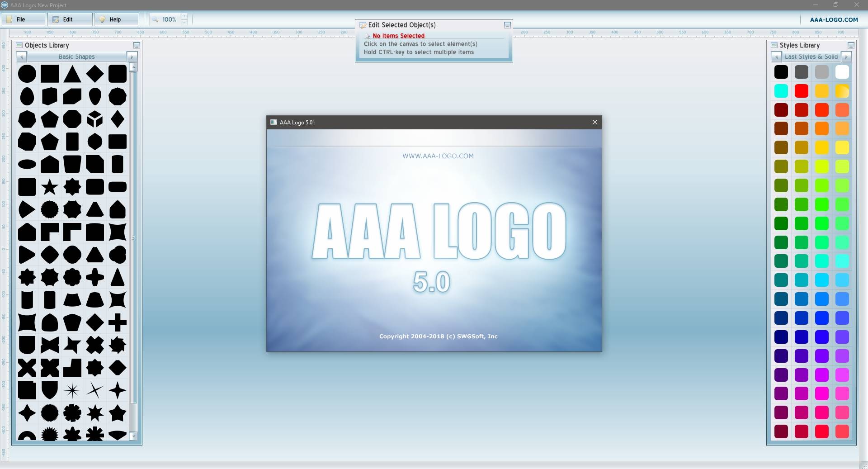
Task: Select the shield shape in the bottom rows
Action: (50, 390)
